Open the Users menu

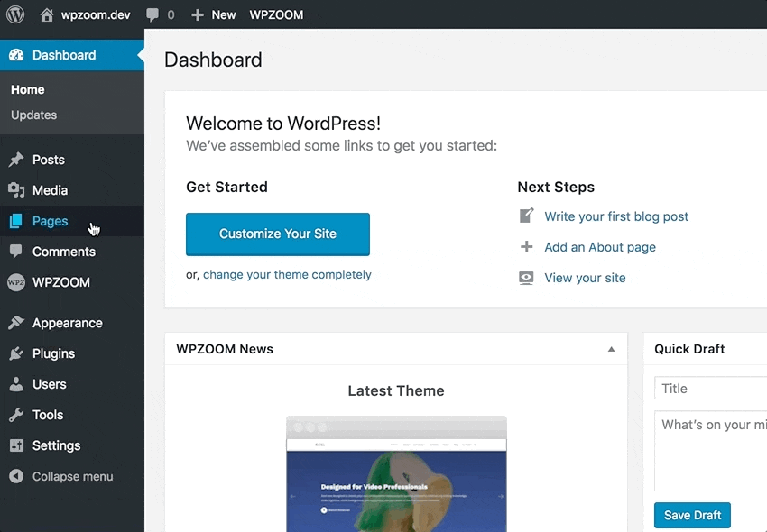[72, 384]
